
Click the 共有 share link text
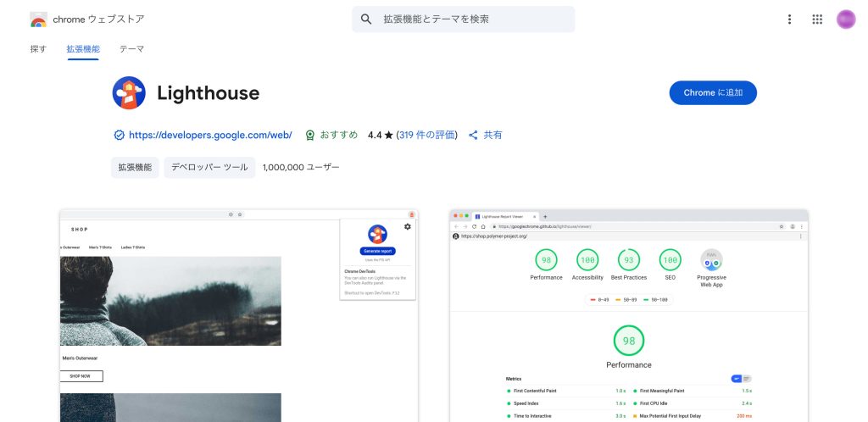(x=492, y=135)
